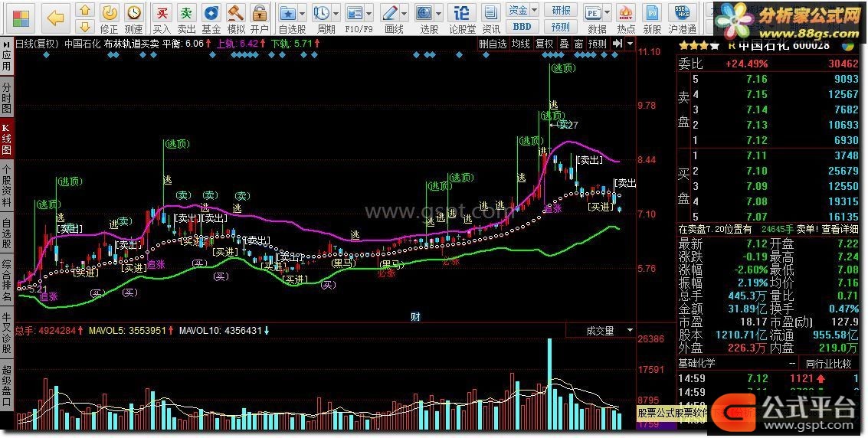The image size is (868, 438).
Task: Click the star rating beside 中国石化
Action: point(699,47)
